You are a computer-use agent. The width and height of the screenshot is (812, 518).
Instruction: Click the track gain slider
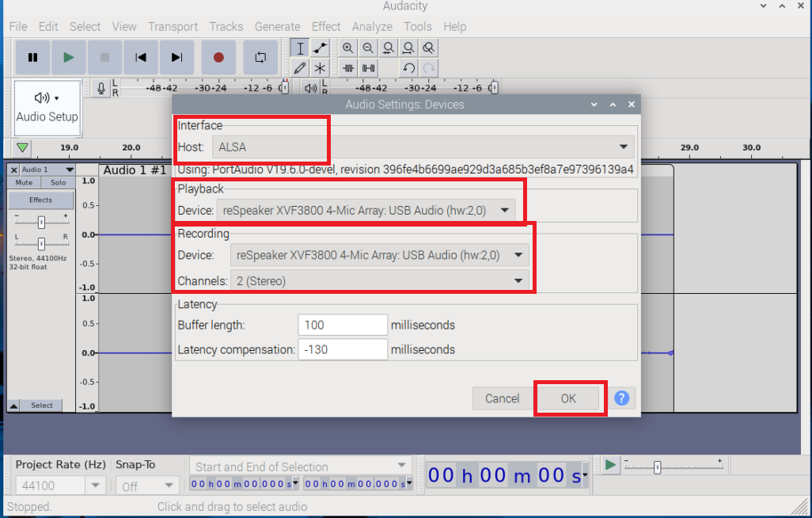pos(41,222)
